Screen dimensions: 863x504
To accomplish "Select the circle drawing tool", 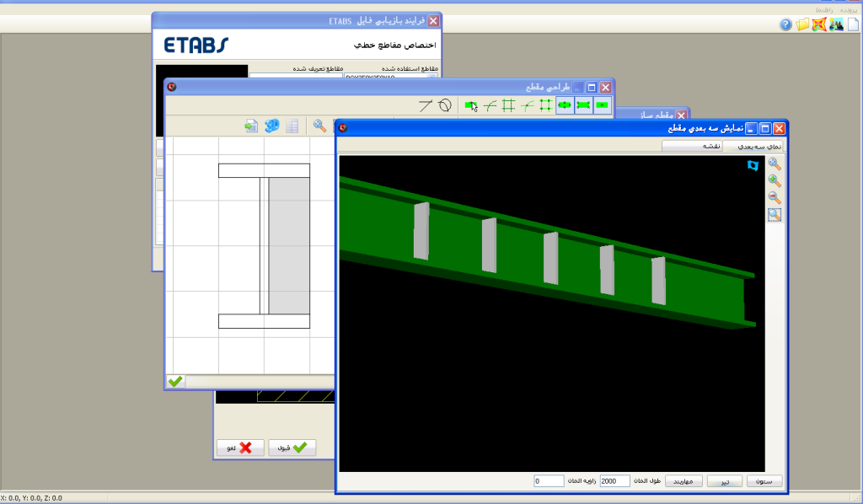I will (444, 105).
